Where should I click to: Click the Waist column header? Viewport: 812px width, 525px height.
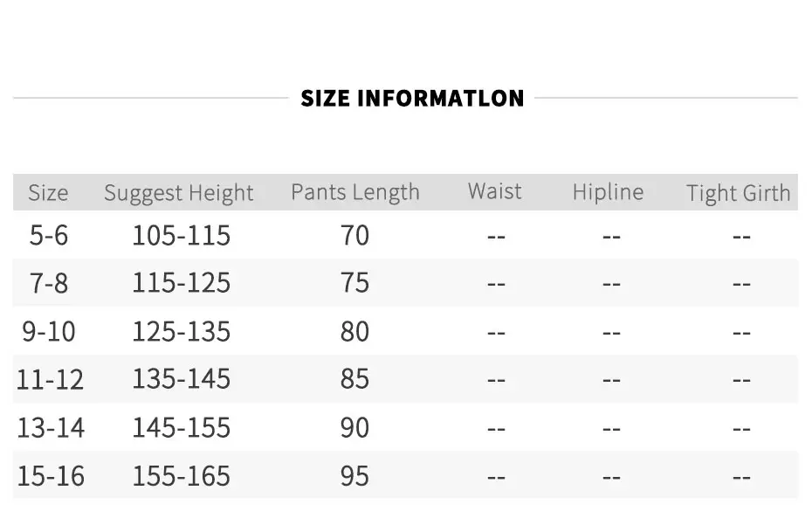pyautogui.click(x=494, y=190)
